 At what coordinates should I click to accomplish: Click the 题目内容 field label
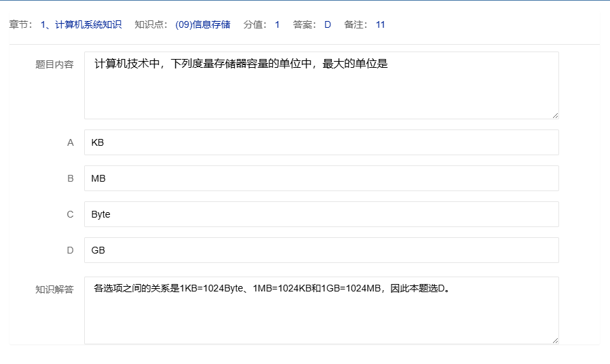pos(54,65)
